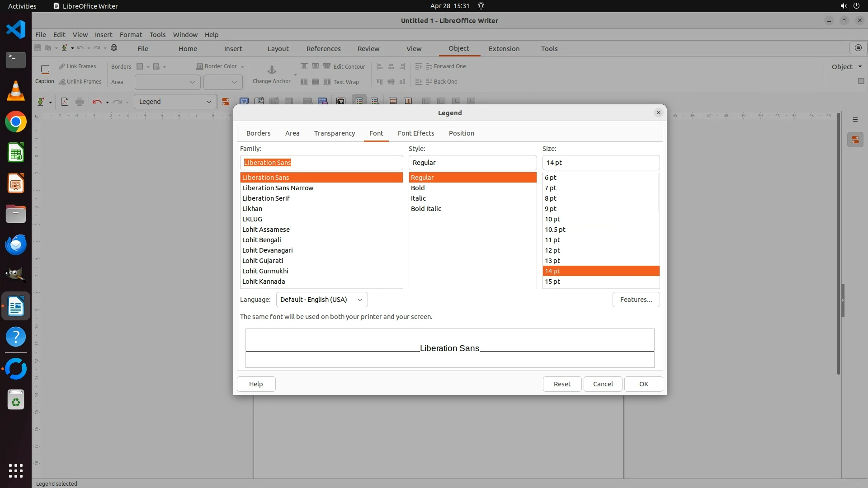Click the Caption icon

(x=45, y=70)
